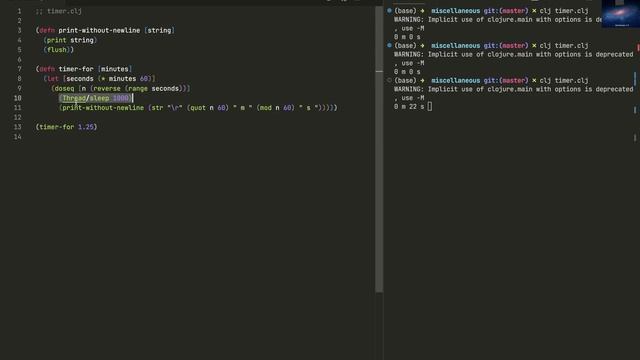Click the "(timer-for 1.25)" call

click(x=67, y=127)
